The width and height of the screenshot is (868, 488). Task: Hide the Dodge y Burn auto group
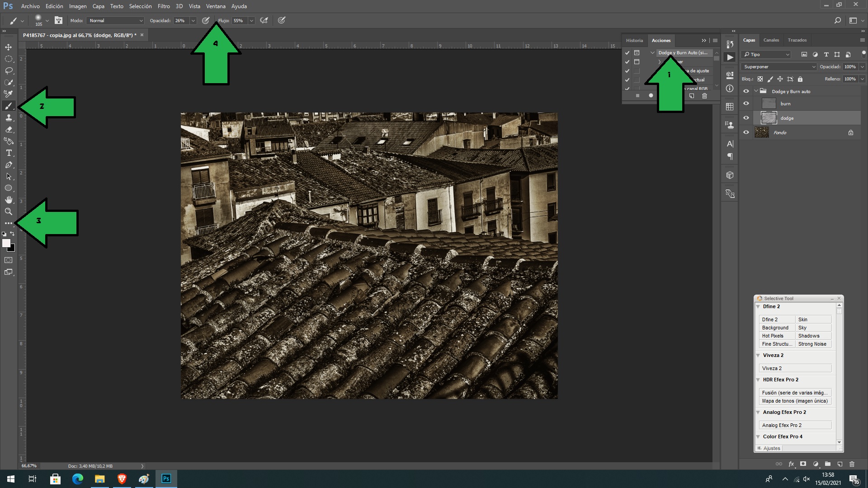746,91
